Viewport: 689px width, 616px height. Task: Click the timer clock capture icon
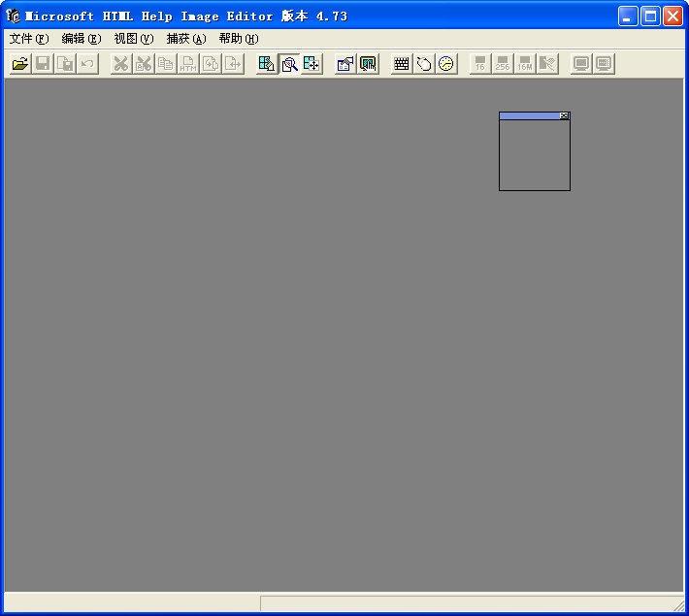point(446,64)
